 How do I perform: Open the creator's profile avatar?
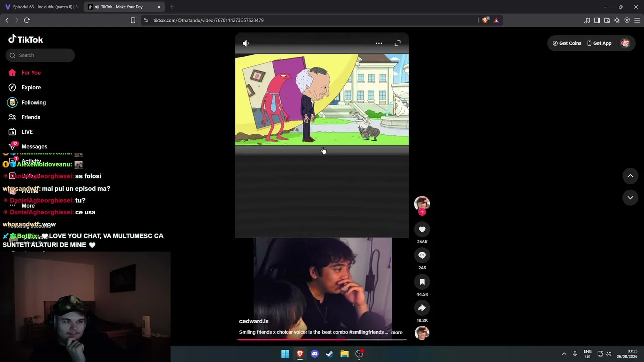pyautogui.click(x=422, y=203)
